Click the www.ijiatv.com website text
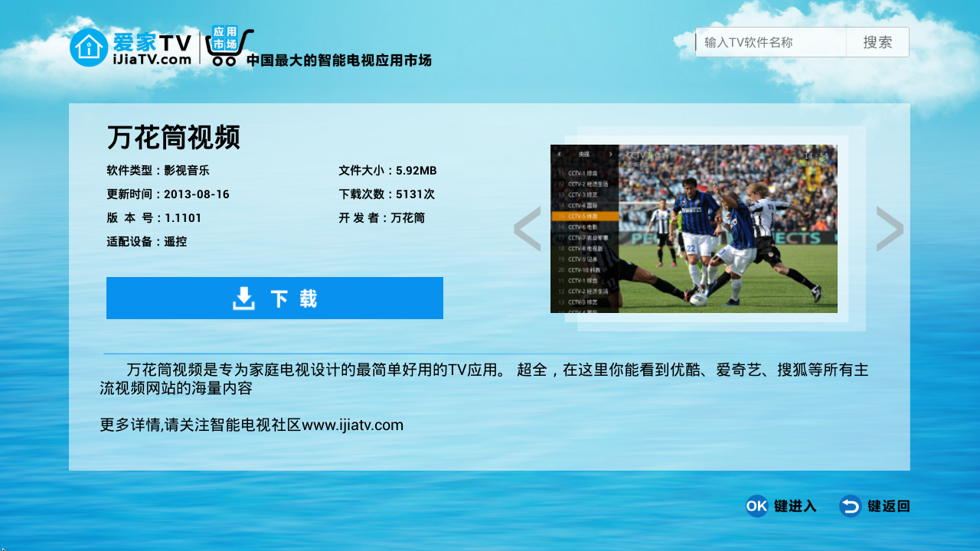This screenshot has width=980, height=551. tap(353, 425)
